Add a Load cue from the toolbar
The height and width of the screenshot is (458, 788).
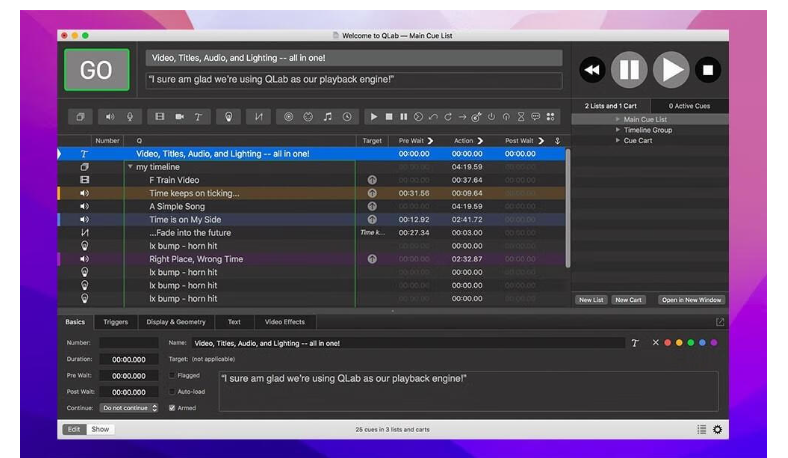(418, 117)
